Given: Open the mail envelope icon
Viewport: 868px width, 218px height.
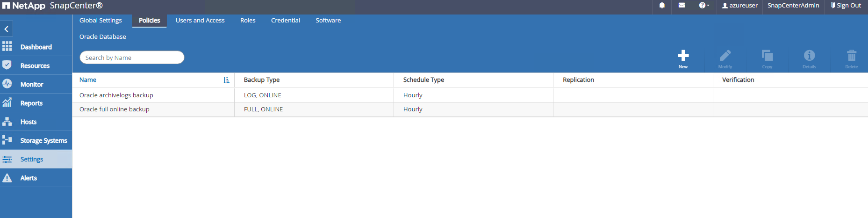Looking at the screenshot, I should pyautogui.click(x=681, y=6).
